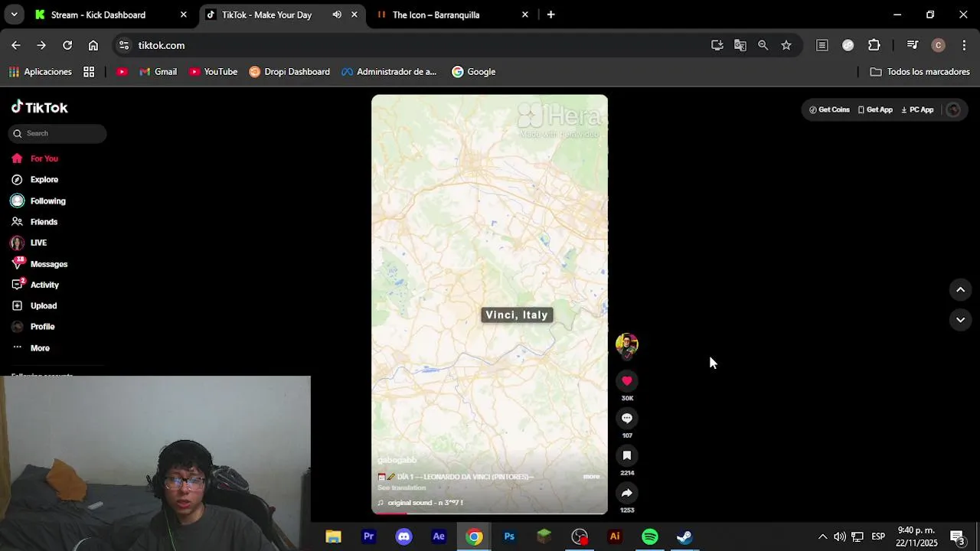Go to the previous video with up chevron
This screenshot has width=980, height=551.
click(960, 289)
